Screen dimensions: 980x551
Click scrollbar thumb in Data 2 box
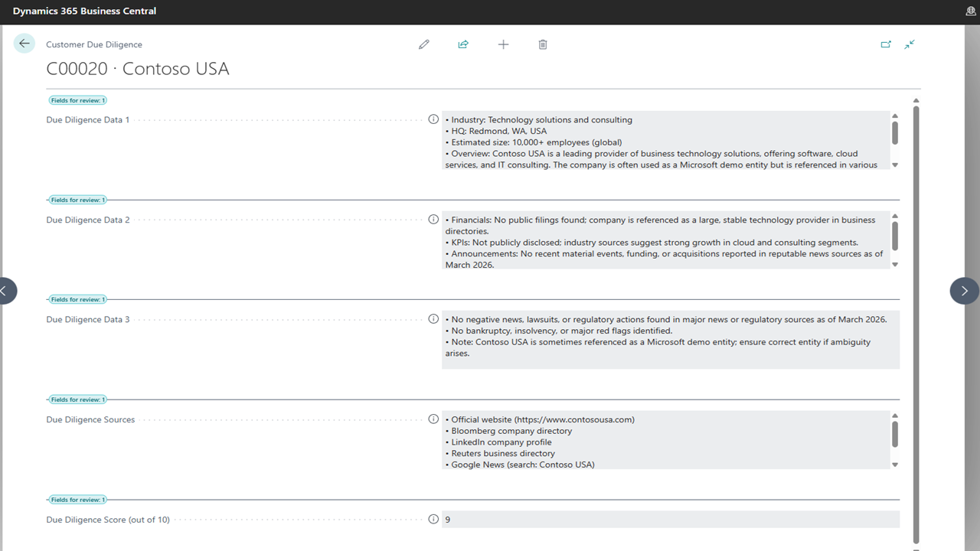895,236
